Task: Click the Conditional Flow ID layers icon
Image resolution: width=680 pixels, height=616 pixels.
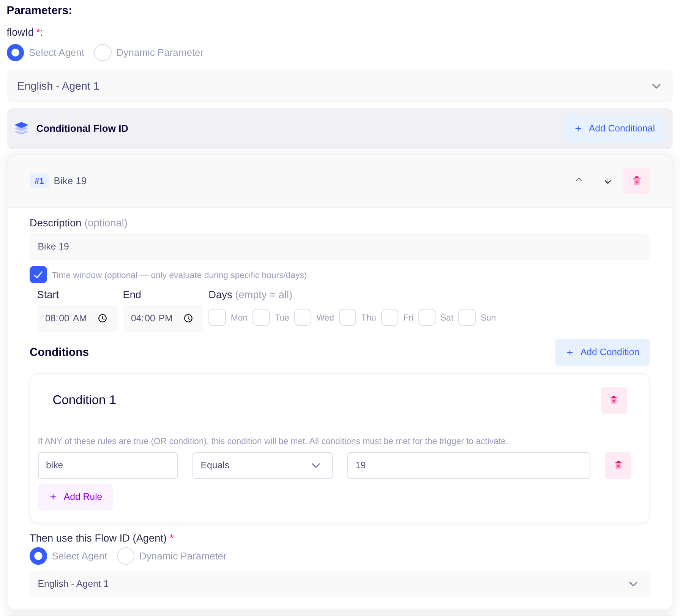Action: (x=22, y=128)
